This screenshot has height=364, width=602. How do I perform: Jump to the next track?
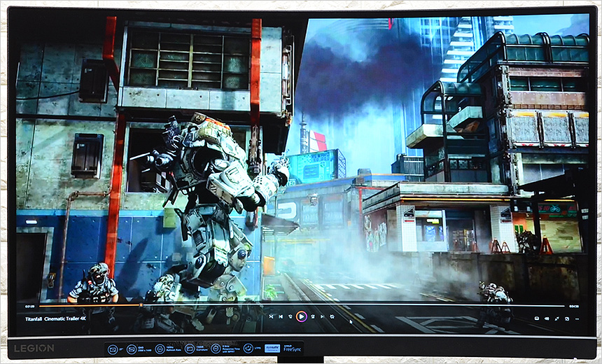pyautogui.click(x=322, y=316)
